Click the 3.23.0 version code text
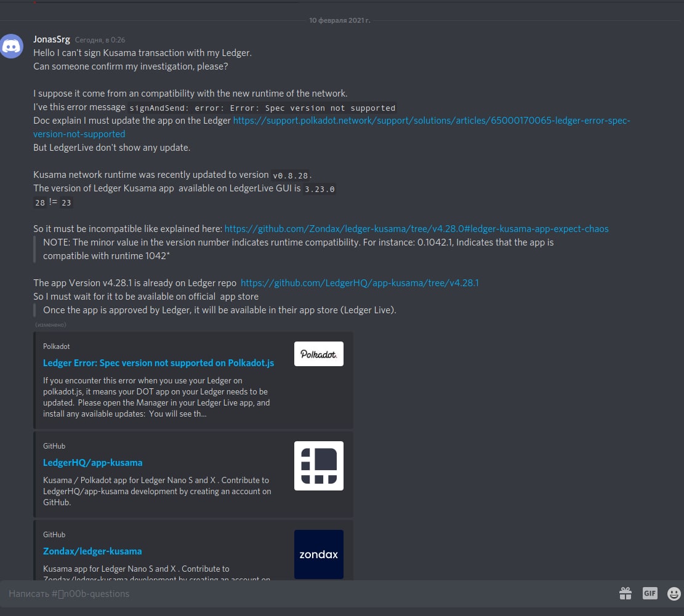This screenshot has height=616, width=684. click(x=320, y=189)
